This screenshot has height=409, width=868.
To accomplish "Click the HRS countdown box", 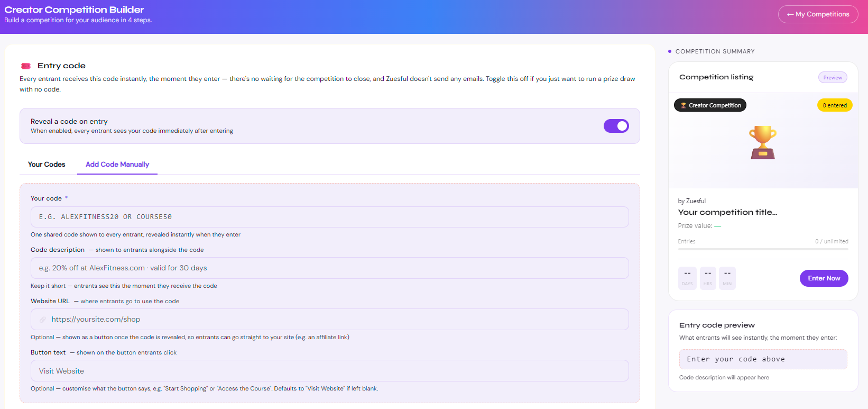I will pyautogui.click(x=707, y=278).
